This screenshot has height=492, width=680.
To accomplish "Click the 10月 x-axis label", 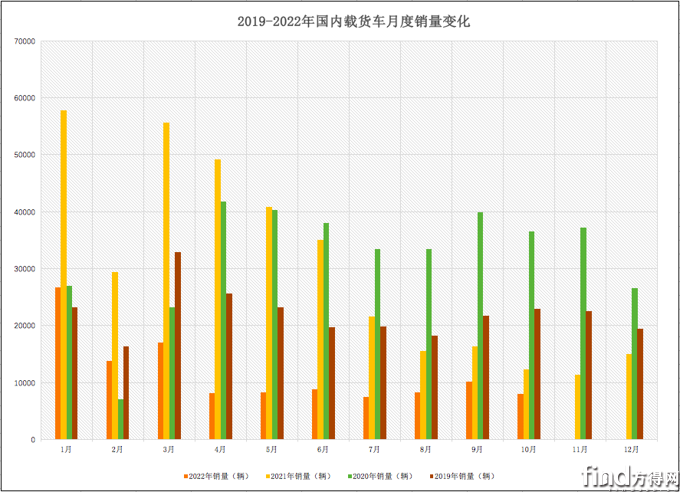I will (x=528, y=449).
